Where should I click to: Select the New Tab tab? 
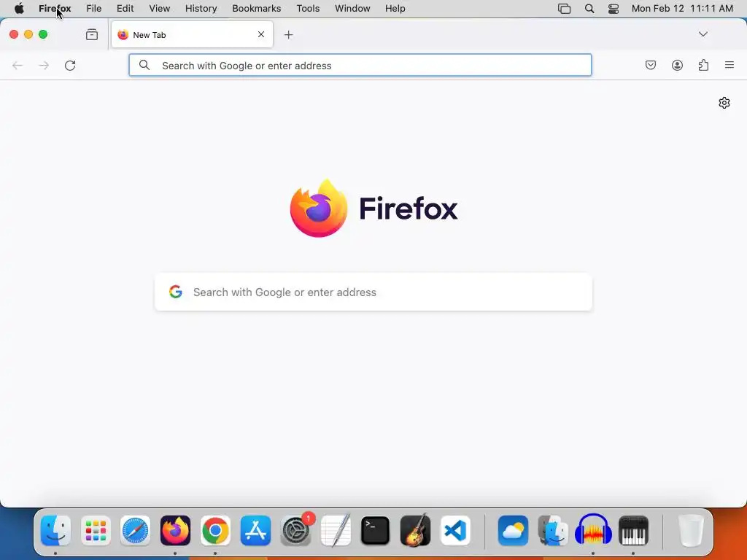click(192, 34)
